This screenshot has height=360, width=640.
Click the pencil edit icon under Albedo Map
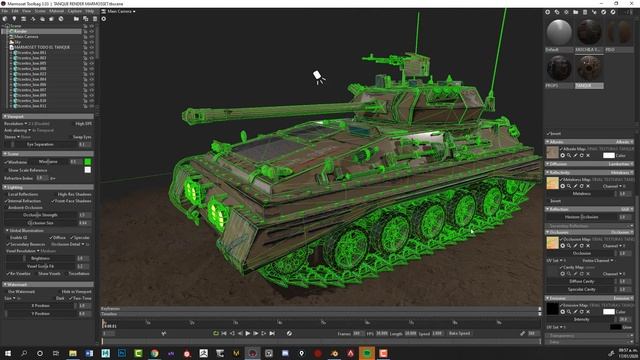click(x=576, y=156)
